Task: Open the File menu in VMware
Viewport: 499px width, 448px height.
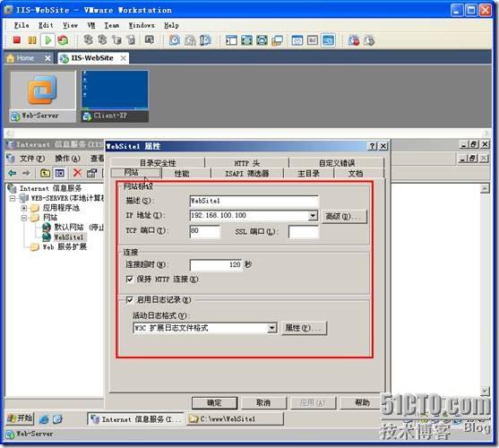Action: click(x=22, y=25)
